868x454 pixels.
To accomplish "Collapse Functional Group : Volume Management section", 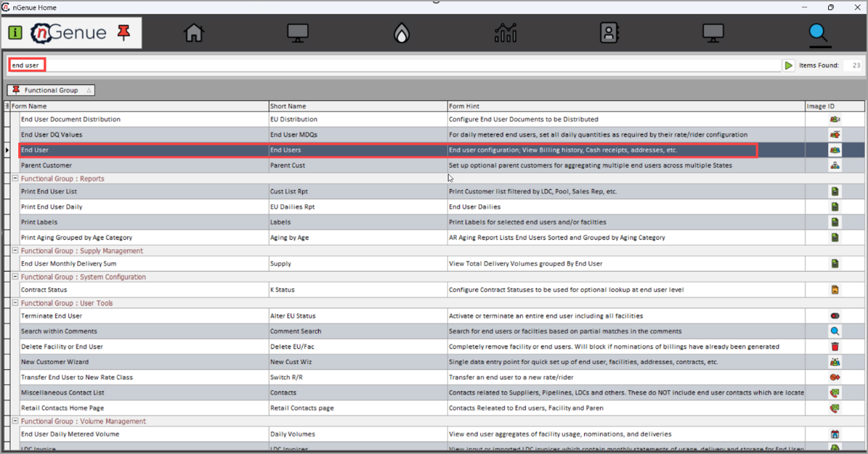I will pos(15,421).
